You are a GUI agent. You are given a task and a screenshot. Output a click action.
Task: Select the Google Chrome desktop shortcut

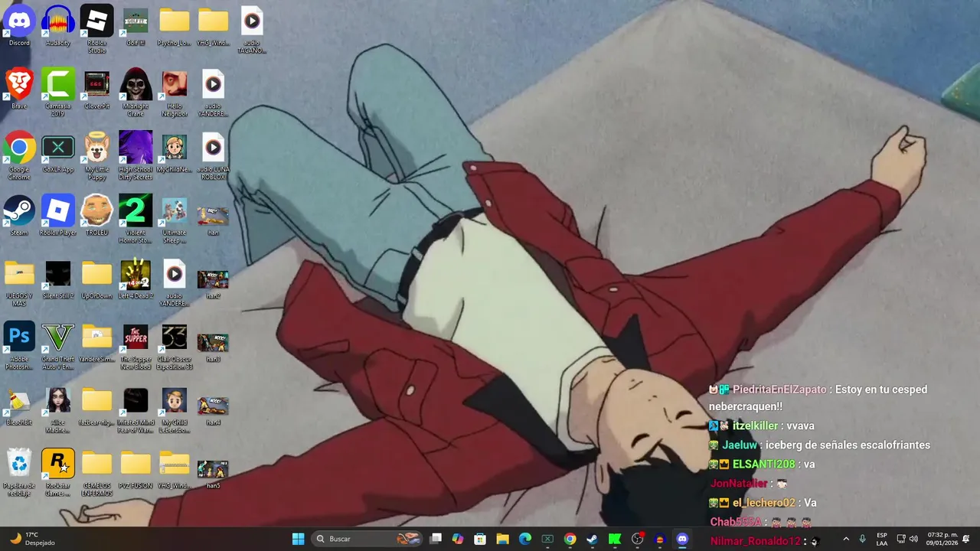coord(19,155)
